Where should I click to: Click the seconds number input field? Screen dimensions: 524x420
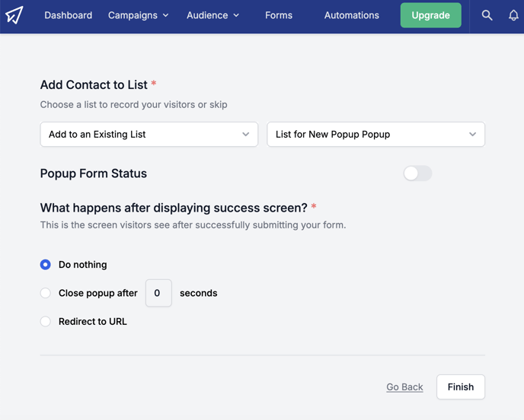[158, 293]
